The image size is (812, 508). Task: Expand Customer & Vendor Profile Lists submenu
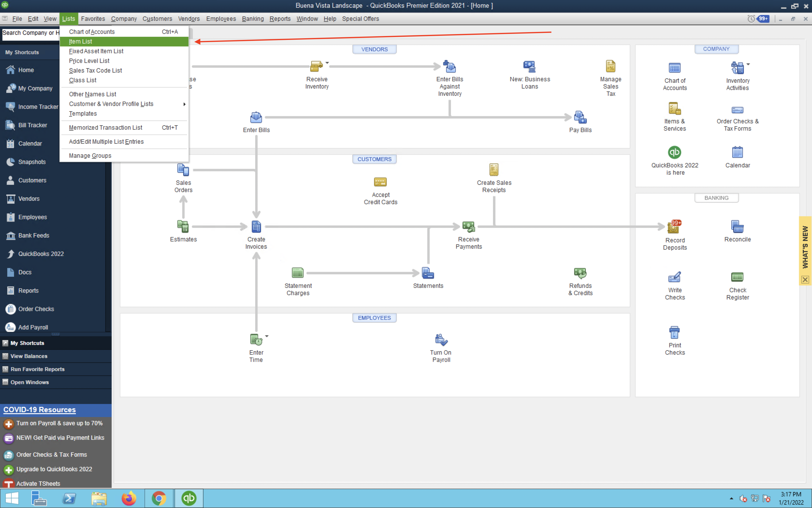pos(124,104)
